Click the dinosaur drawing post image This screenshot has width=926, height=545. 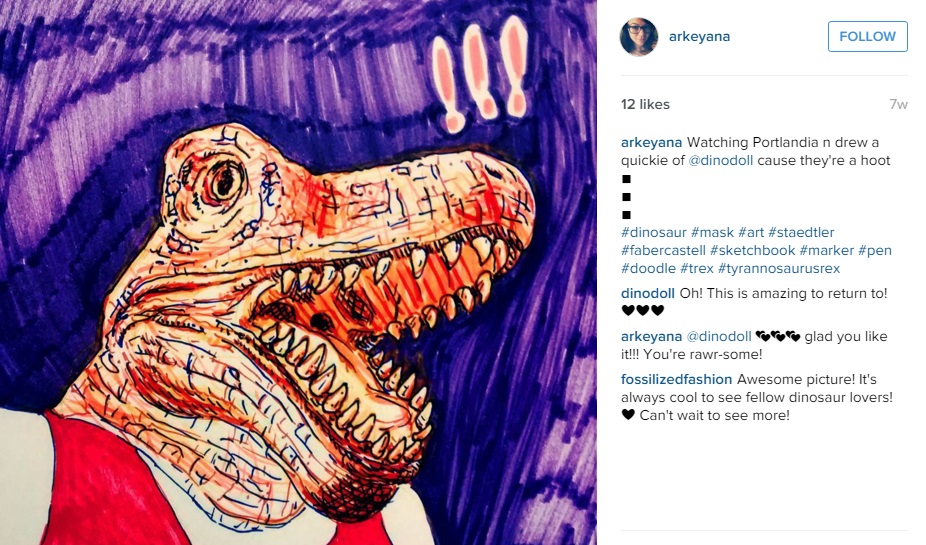point(298,272)
